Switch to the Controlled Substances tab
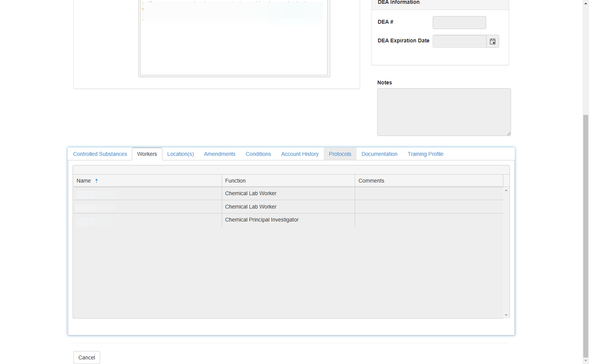 click(100, 154)
